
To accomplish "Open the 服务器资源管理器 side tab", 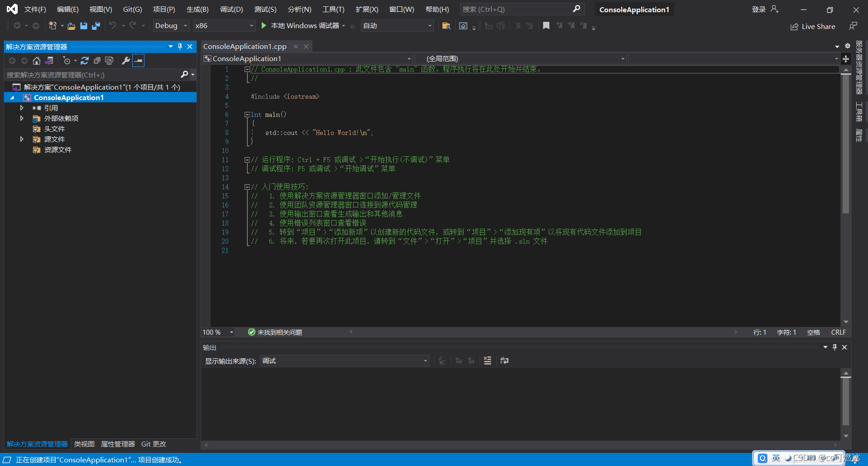I will (x=859, y=68).
